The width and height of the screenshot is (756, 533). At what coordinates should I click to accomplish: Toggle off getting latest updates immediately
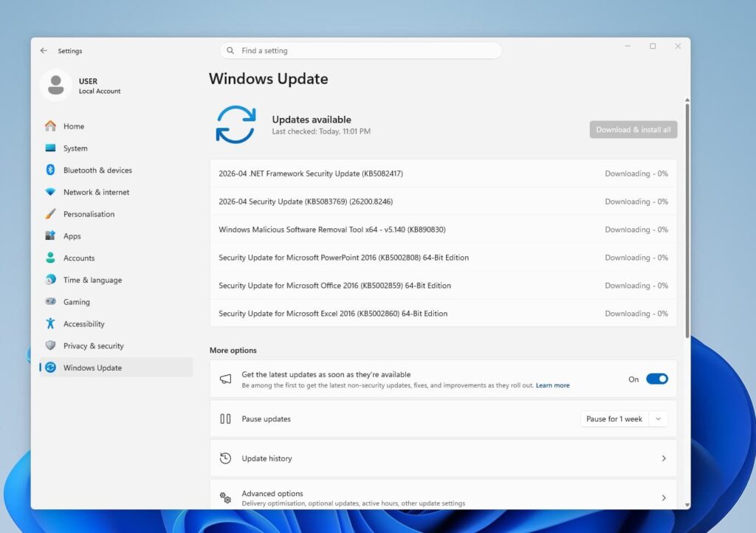(656, 379)
